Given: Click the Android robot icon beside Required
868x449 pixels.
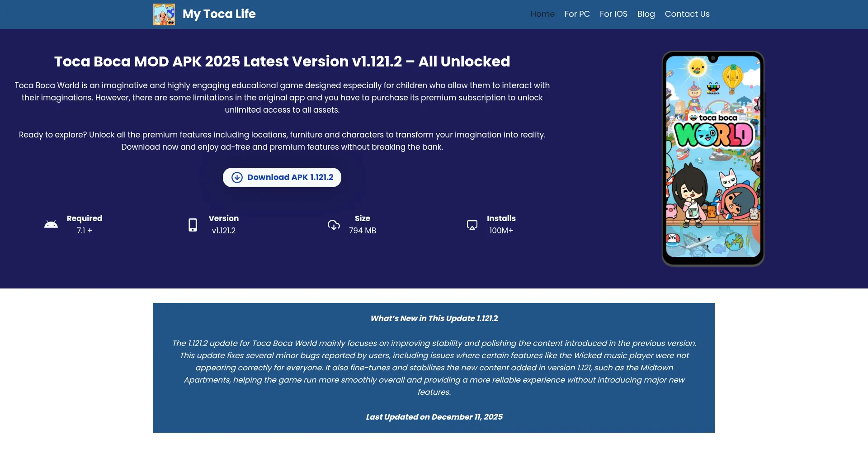Looking at the screenshot, I should 51,225.
